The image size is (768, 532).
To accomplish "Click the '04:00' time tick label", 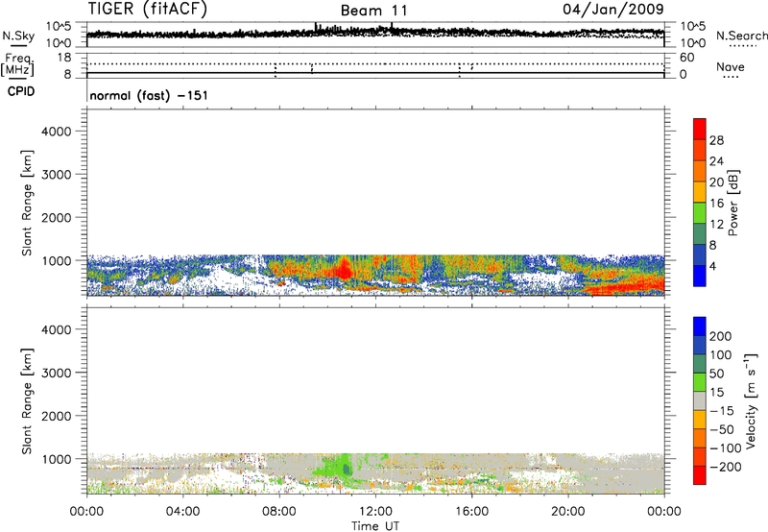I will point(183,512).
